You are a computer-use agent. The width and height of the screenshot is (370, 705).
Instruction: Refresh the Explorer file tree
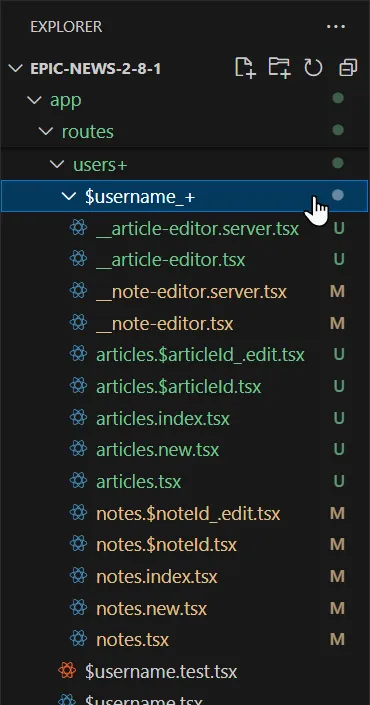pos(313,68)
